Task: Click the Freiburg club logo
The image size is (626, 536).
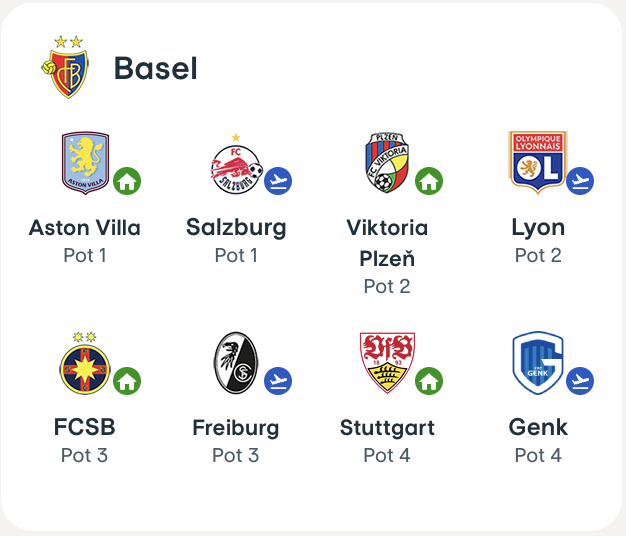Action: [x=236, y=363]
